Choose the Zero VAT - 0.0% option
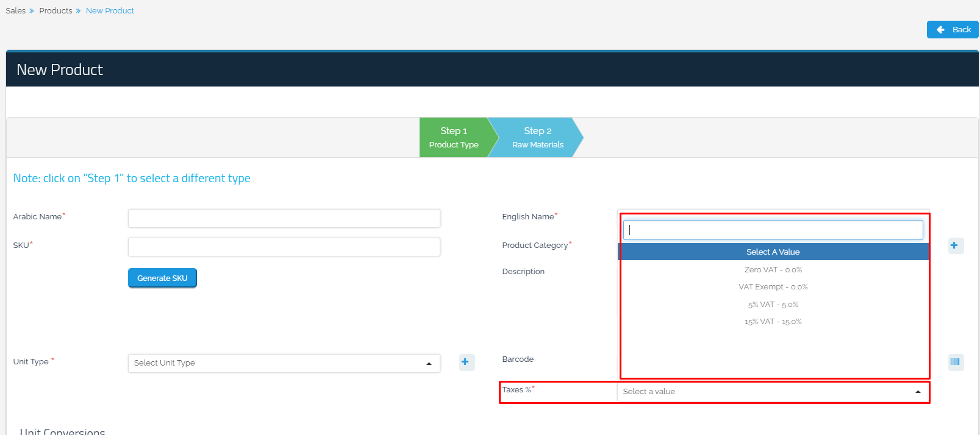The height and width of the screenshot is (435, 980). (773, 269)
